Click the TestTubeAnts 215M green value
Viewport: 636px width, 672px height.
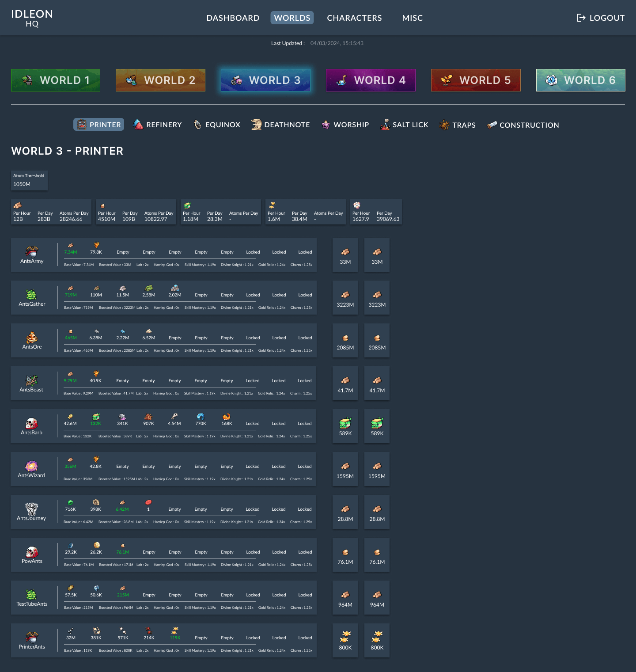click(x=123, y=595)
